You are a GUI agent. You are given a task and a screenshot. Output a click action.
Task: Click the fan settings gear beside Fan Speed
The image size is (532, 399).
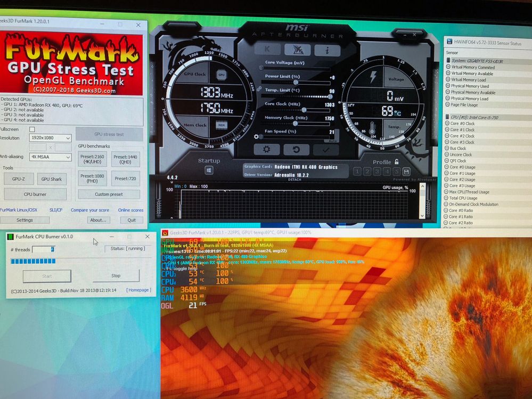[256, 137]
